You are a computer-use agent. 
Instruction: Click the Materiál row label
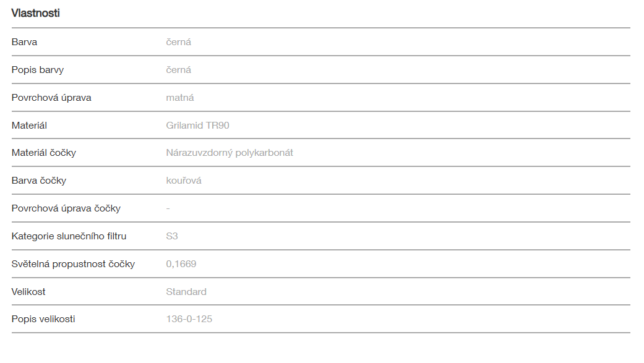(x=29, y=126)
